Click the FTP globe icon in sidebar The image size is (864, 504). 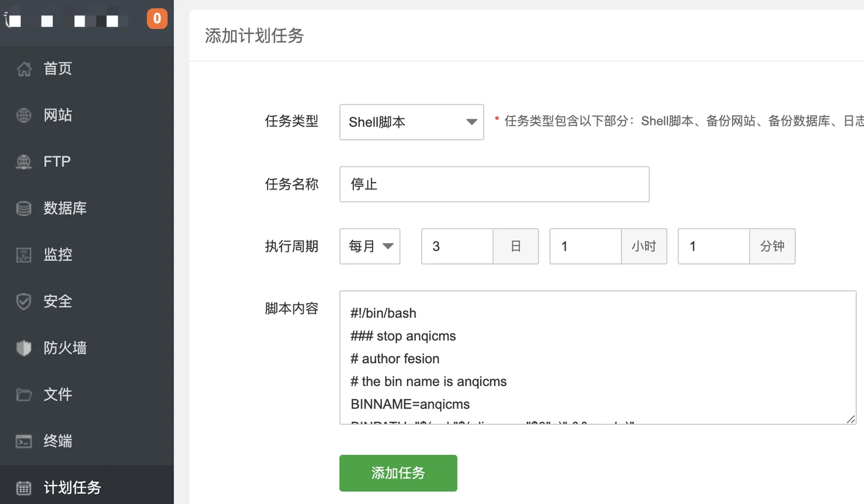click(x=23, y=162)
